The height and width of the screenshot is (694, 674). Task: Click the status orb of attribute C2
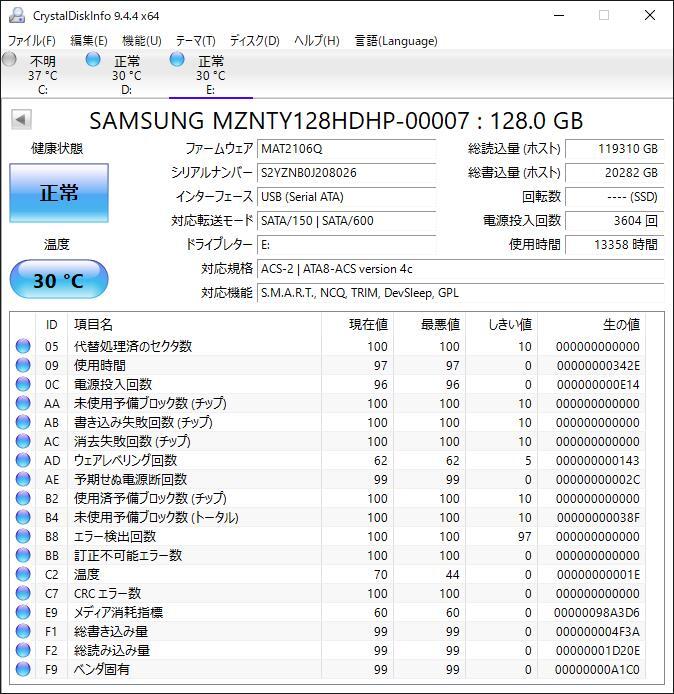[x=23, y=574]
